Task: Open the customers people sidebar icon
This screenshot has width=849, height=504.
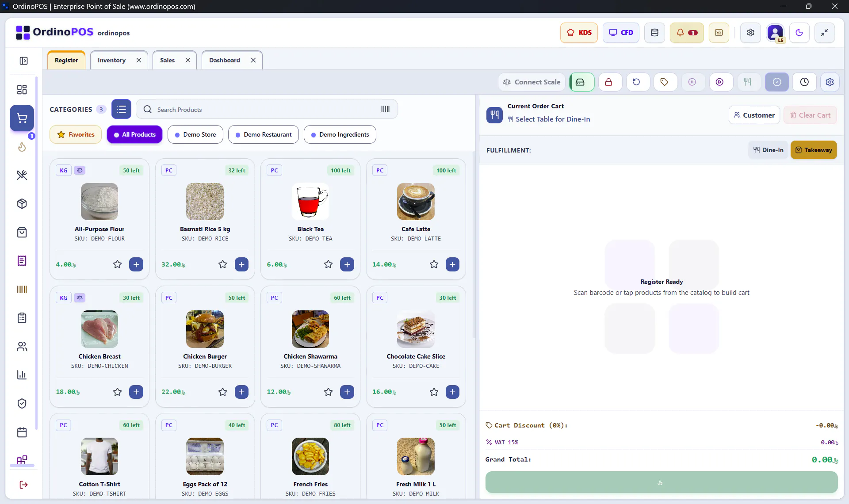Action: click(x=22, y=347)
